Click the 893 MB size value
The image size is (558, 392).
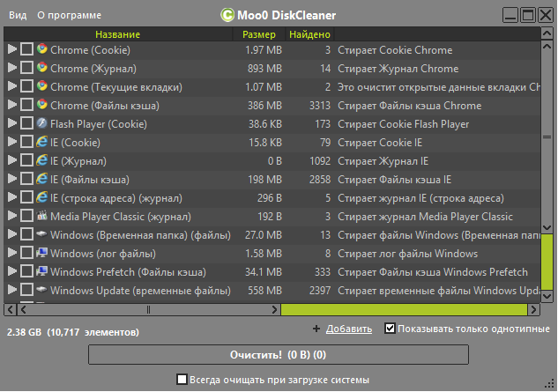tap(264, 69)
